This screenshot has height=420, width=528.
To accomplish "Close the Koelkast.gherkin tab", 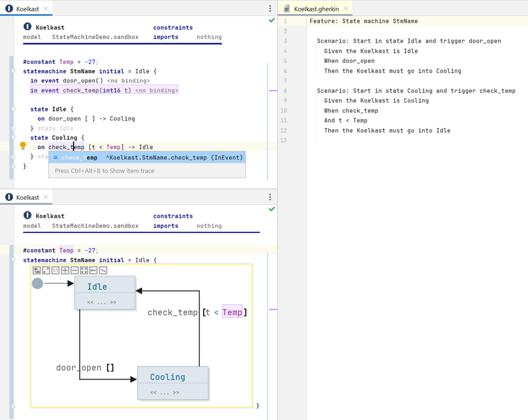I will pos(346,9).
